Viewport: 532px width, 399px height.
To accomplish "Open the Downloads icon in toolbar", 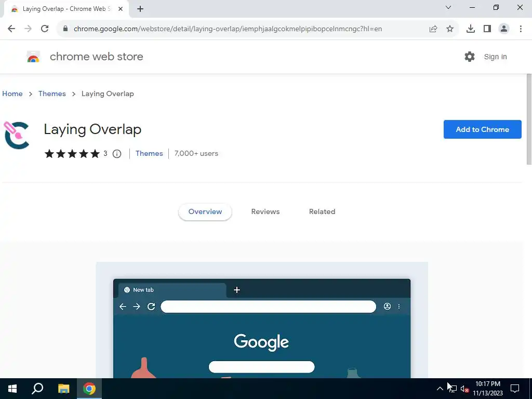I will [471, 29].
